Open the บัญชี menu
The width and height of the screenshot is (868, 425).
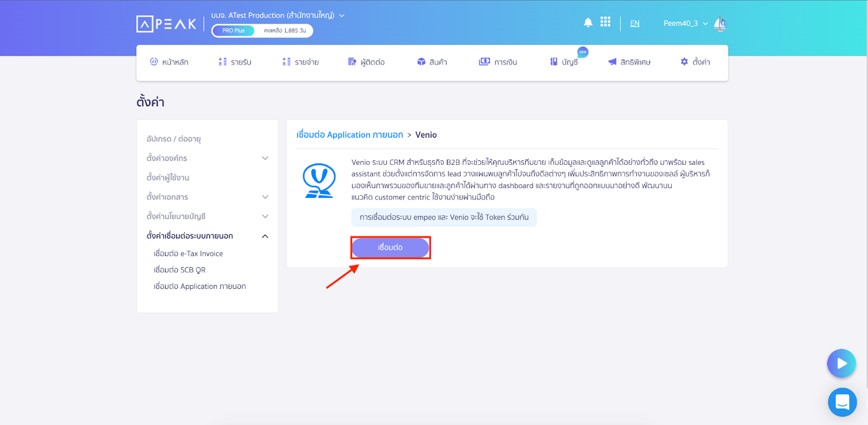pos(564,62)
